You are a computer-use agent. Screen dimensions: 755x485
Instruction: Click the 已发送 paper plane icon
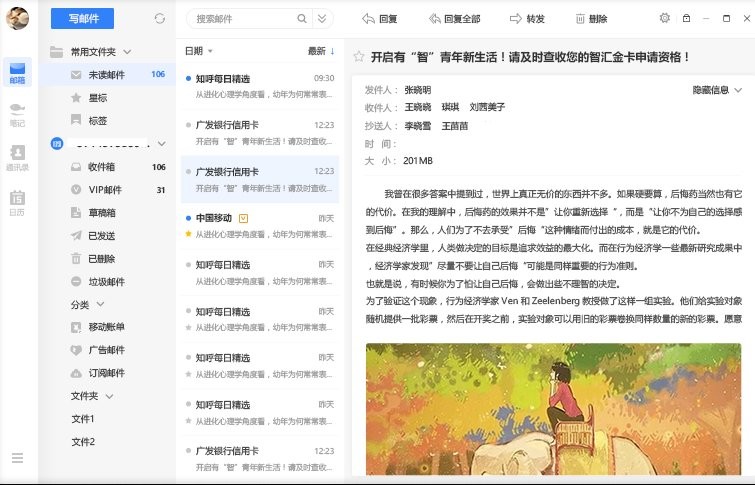point(76,236)
